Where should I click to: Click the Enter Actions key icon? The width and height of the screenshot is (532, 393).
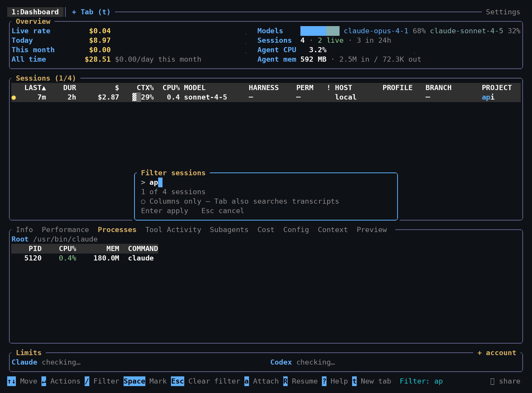[44, 381]
